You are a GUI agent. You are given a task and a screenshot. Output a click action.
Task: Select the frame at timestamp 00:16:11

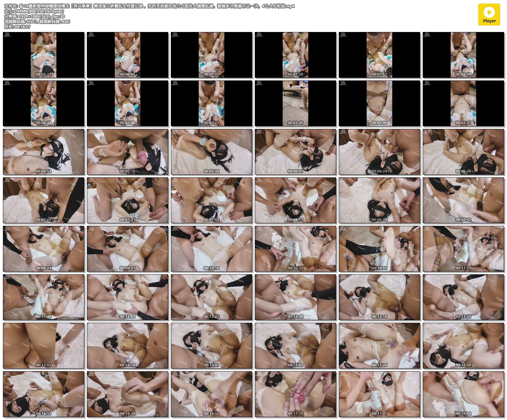[x=44, y=394]
